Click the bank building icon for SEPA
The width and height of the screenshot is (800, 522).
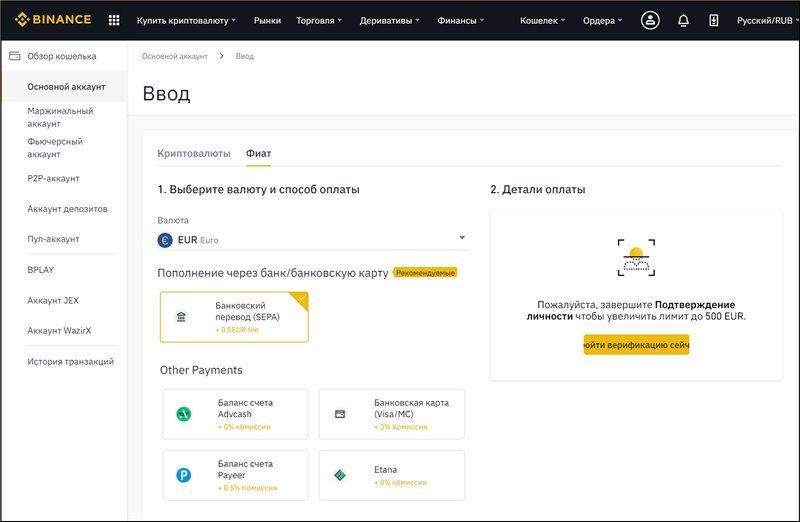point(181,317)
